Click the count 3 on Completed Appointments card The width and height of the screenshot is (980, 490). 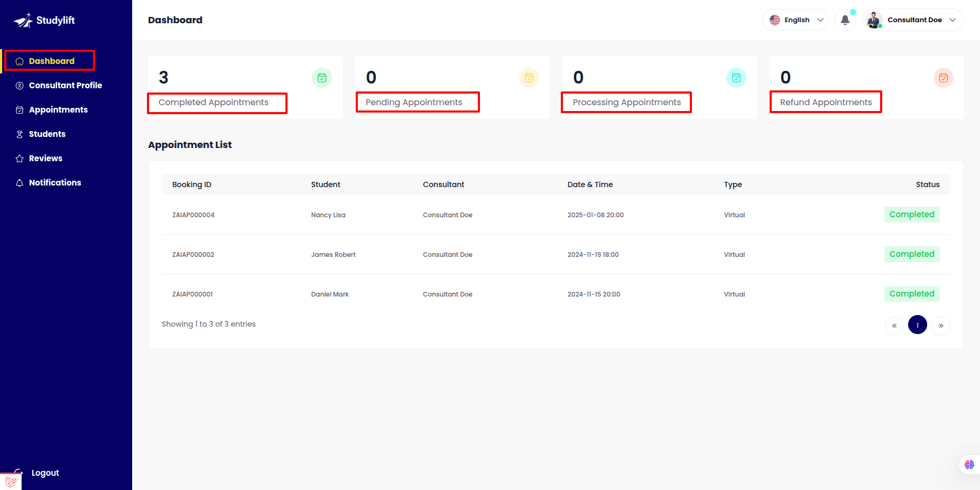(164, 78)
